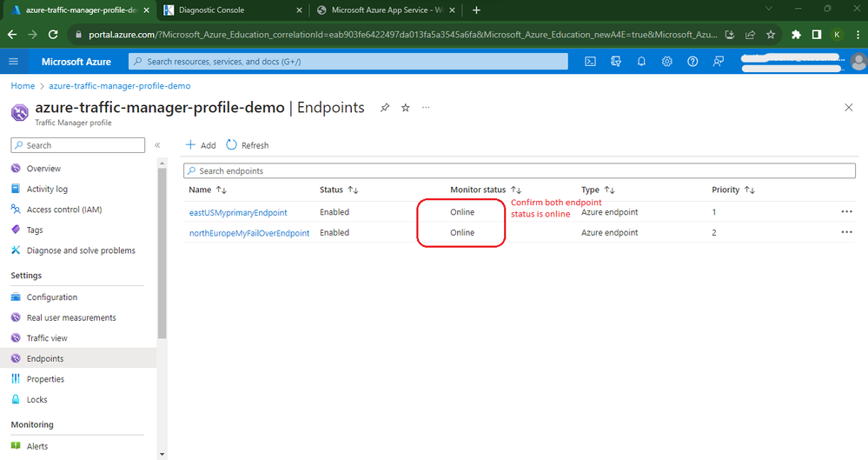Click priority value 2 cell
The height and width of the screenshot is (460, 868).
(714, 233)
